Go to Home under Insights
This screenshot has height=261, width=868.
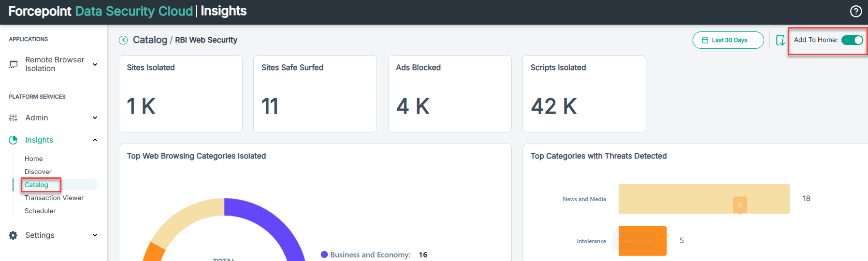[34, 159]
